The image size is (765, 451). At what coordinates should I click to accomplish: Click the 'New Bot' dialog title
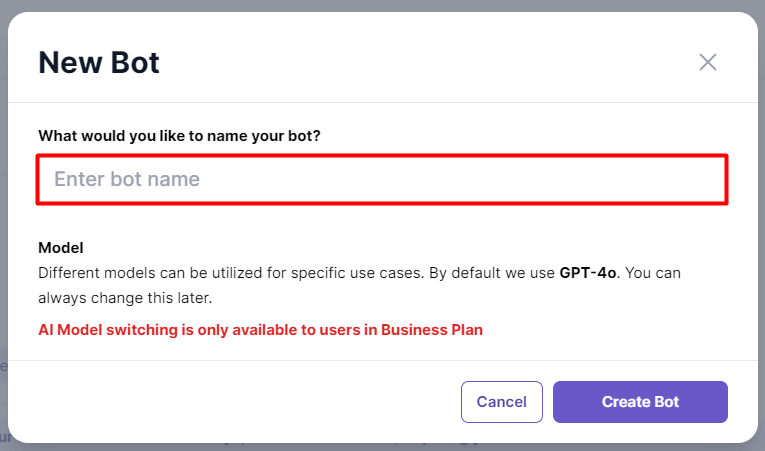(x=99, y=62)
